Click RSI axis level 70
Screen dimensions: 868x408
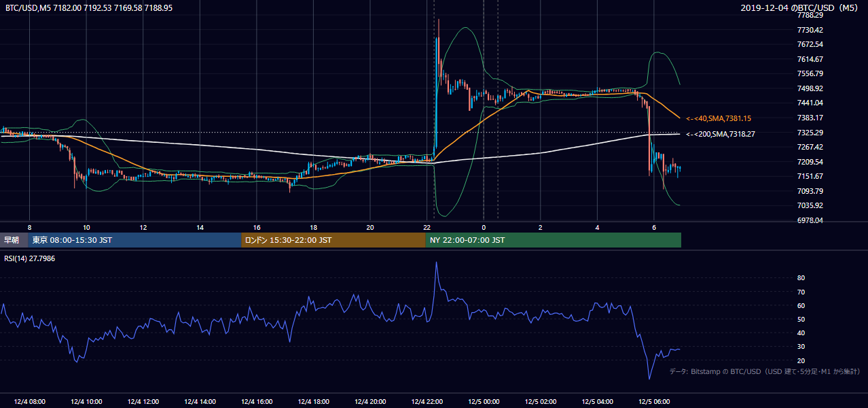[801, 292]
